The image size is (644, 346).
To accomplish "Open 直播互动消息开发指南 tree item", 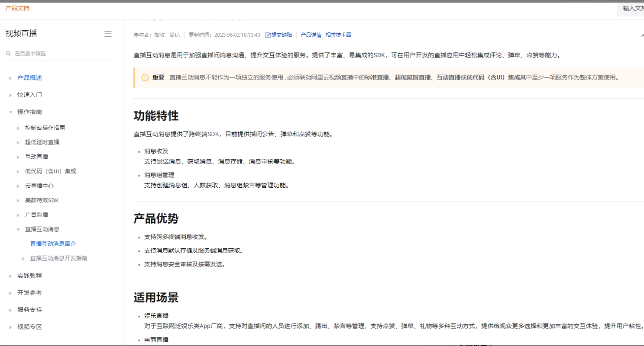I will click(58, 258).
